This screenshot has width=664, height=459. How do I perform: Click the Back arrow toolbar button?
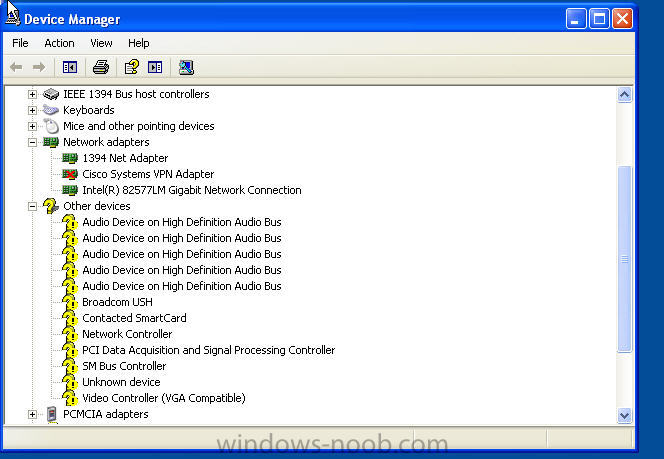pos(16,67)
